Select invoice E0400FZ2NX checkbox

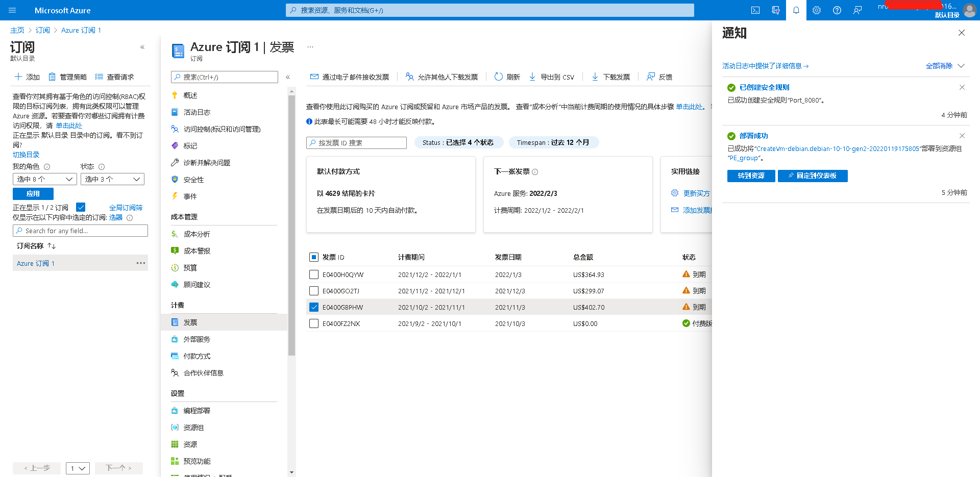point(314,323)
